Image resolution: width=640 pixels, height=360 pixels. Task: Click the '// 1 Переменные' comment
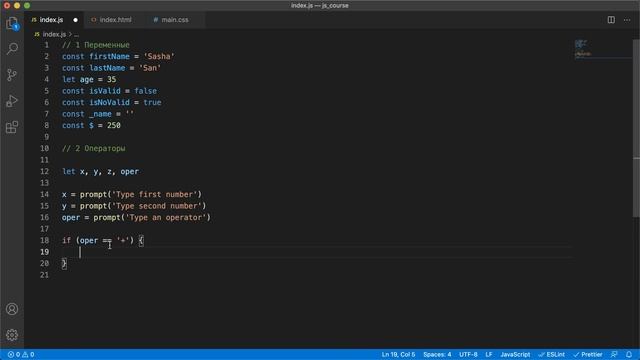[96, 45]
